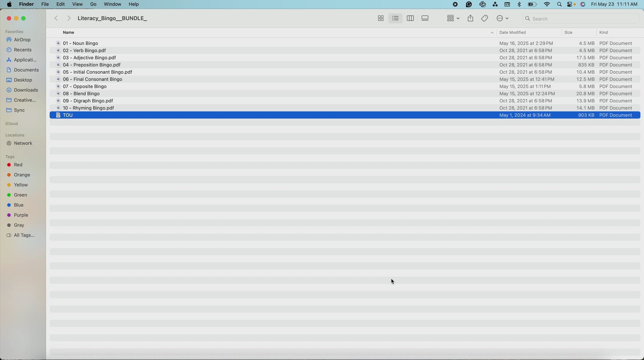Click the Share toolbar icon
This screenshot has height=360, width=644.
click(470, 19)
